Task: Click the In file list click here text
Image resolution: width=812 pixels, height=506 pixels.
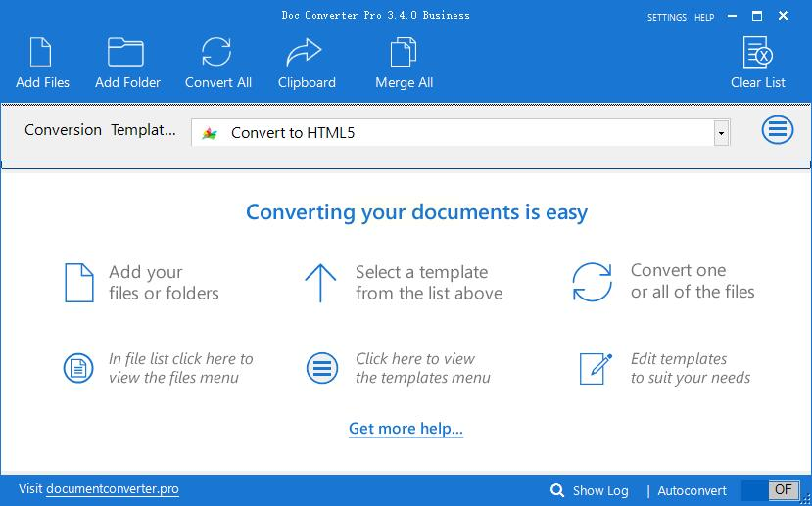Action: (x=181, y=368)
